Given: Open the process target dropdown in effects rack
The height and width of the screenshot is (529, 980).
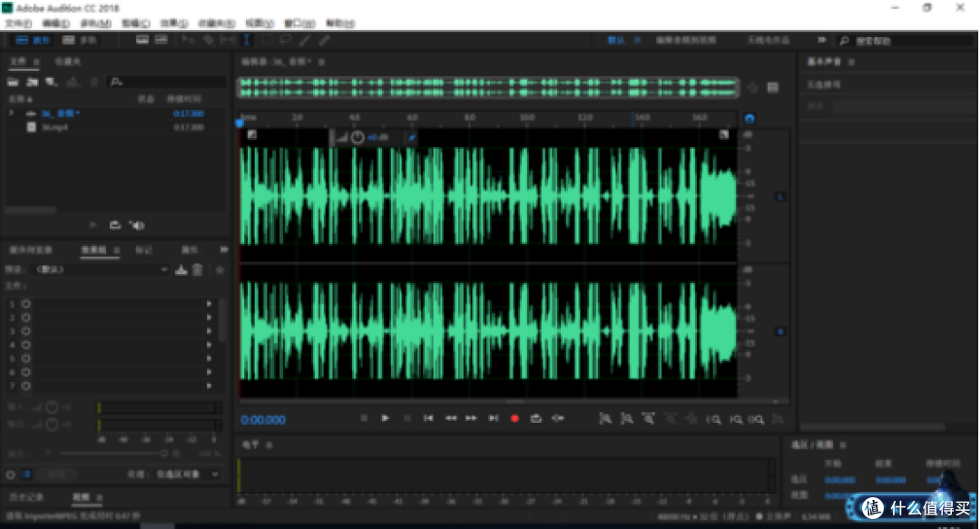Looking at the screenshot, I should (x=186, y=475).
